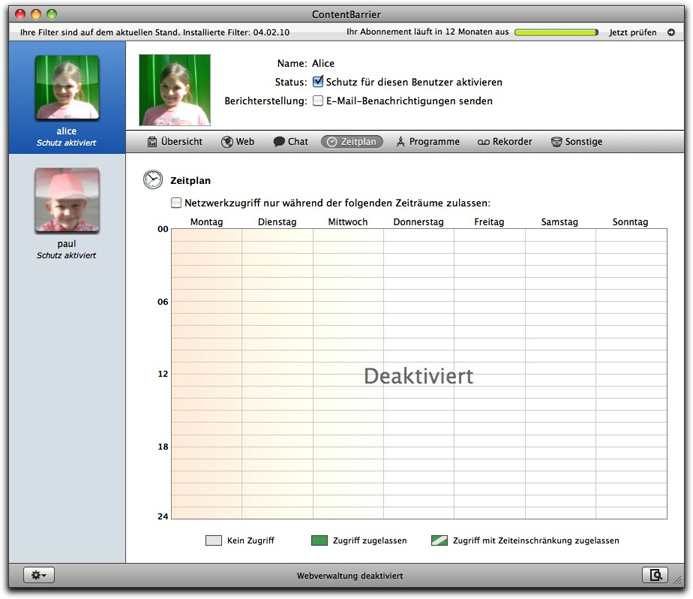
Task: Minimize the ContentBarrier window
Action: tap(36, 14)
